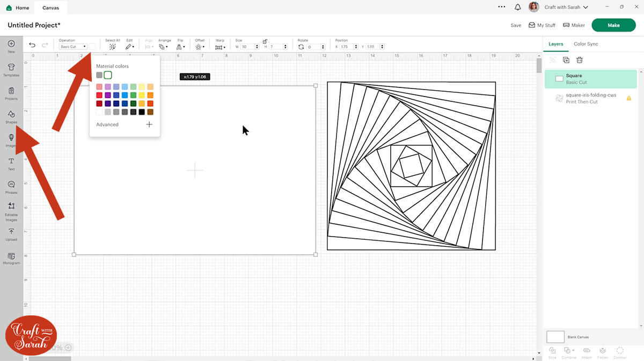Click the green Make button

pos(613,25)
